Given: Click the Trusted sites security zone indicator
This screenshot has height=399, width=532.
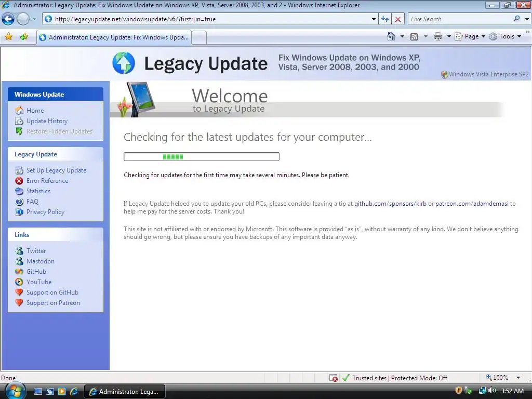Looking at the screenshot, I should 395,378.
